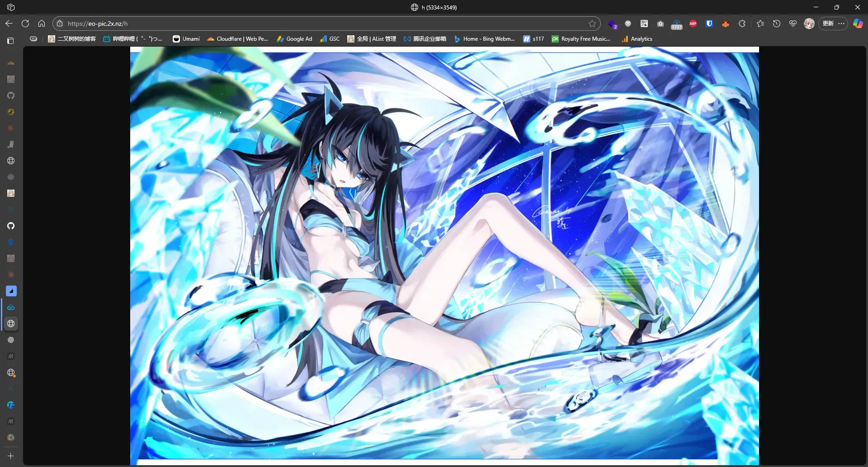This screenshot has width=868, height=467.
Task: Open the Google Ad bookmark
Action: (x=294, y=39)
